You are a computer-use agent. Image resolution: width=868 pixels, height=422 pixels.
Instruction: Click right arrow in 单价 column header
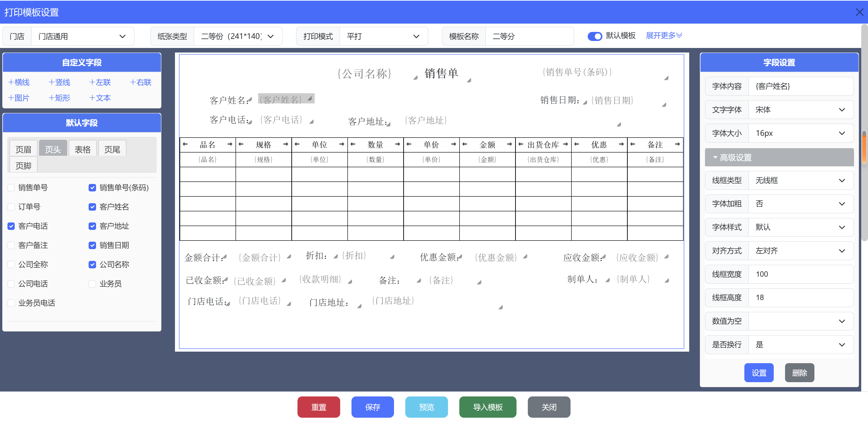453,144
